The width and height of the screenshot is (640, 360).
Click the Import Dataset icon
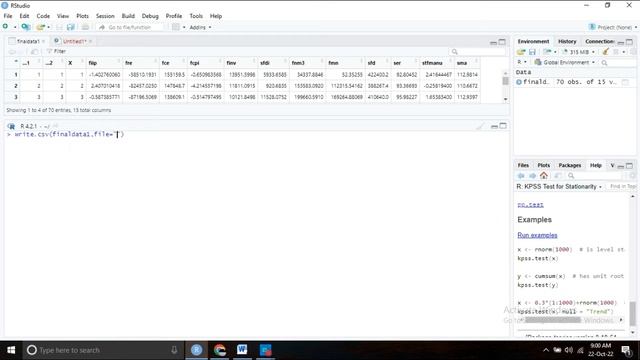tap(547, 52)
